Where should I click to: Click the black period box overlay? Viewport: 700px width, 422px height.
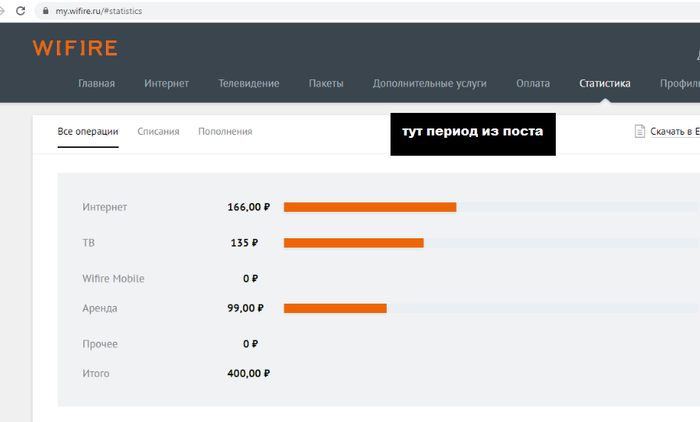click(x=472, y=133)
